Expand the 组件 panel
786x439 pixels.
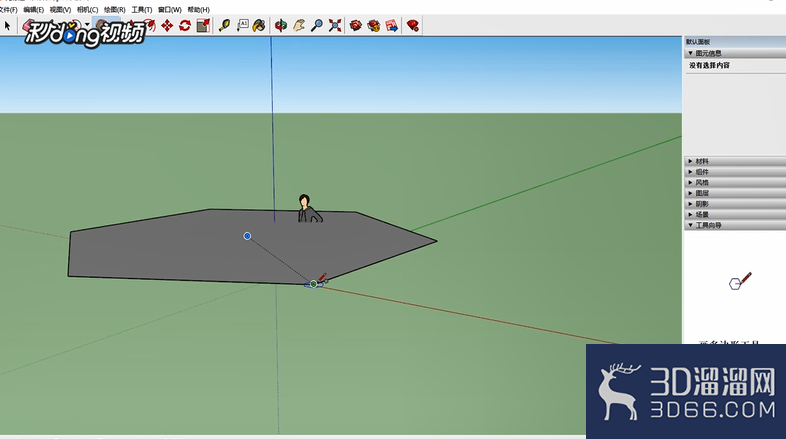(x=735, y=172)
